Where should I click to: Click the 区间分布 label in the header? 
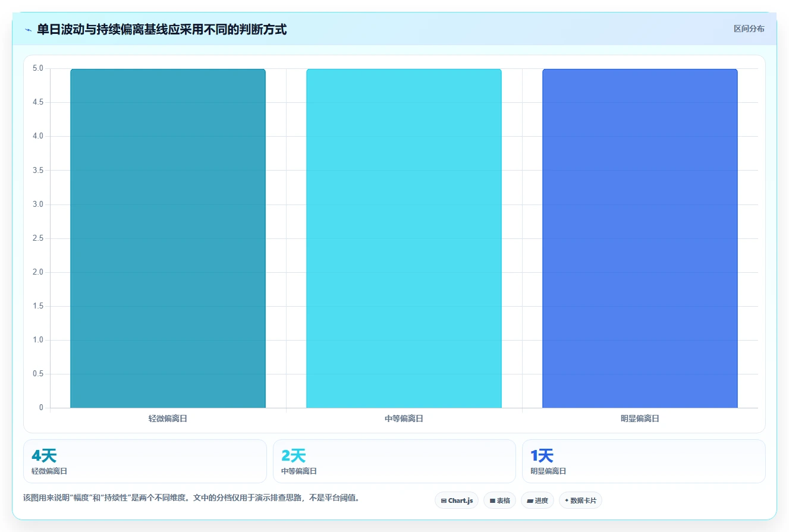(x=749, y=29)
